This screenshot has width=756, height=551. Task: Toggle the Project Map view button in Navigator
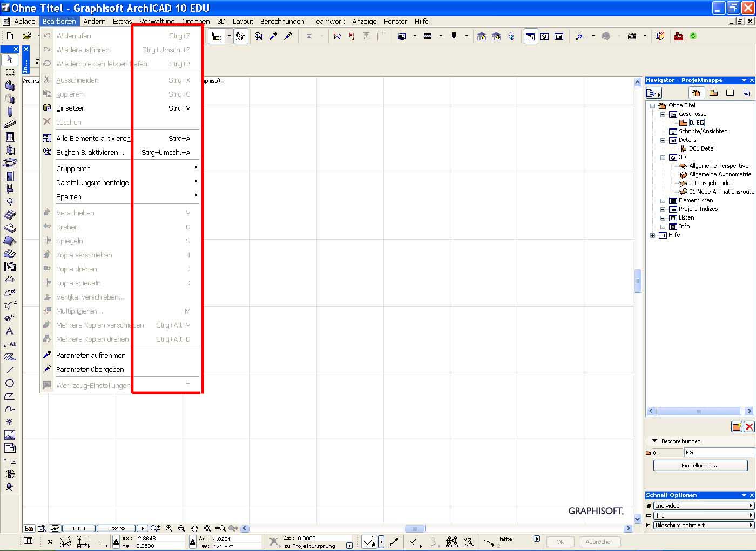pyautogui.click(x=696, y=93)
